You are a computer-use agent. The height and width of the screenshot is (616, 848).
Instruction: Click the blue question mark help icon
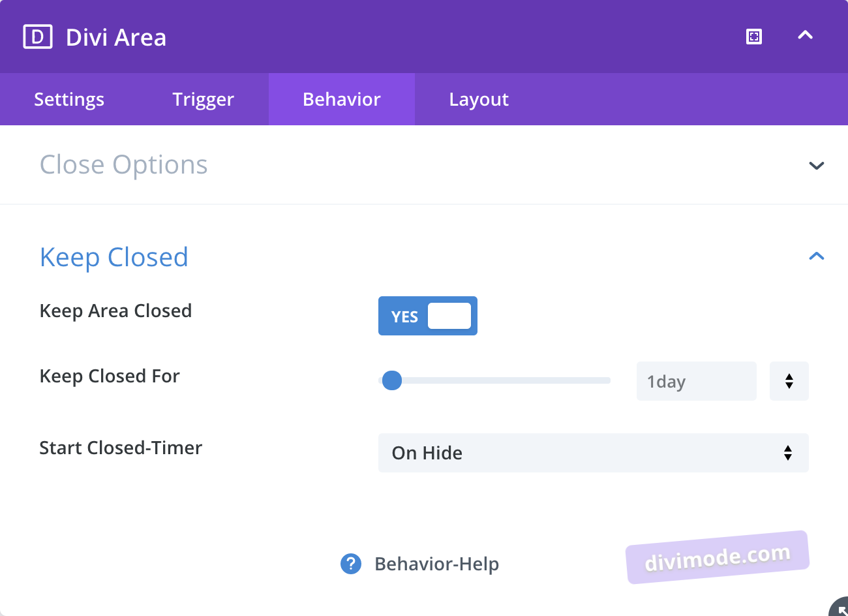click(x=351, y=564)
